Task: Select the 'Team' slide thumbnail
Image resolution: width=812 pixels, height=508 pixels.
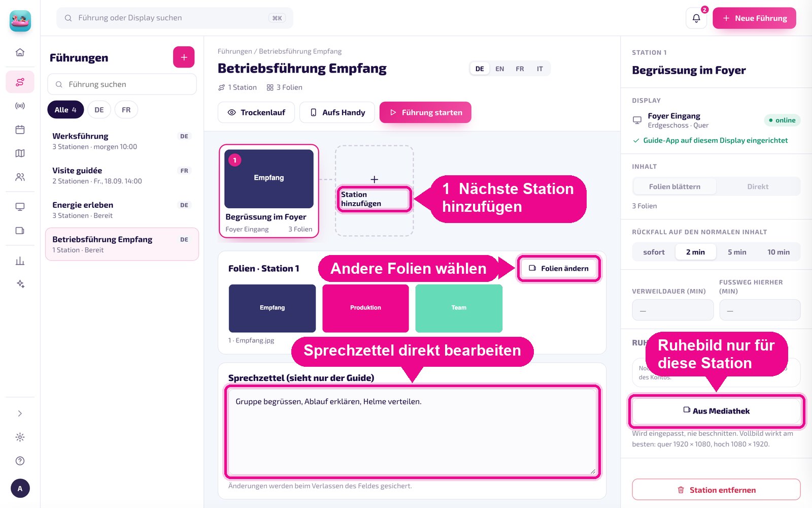Action: coord(459,308)
